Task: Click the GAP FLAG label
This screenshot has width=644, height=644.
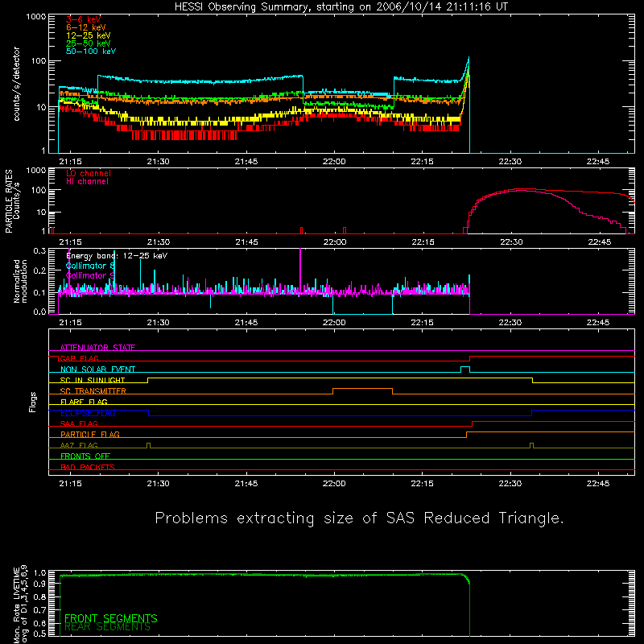Action: (79, 358)
